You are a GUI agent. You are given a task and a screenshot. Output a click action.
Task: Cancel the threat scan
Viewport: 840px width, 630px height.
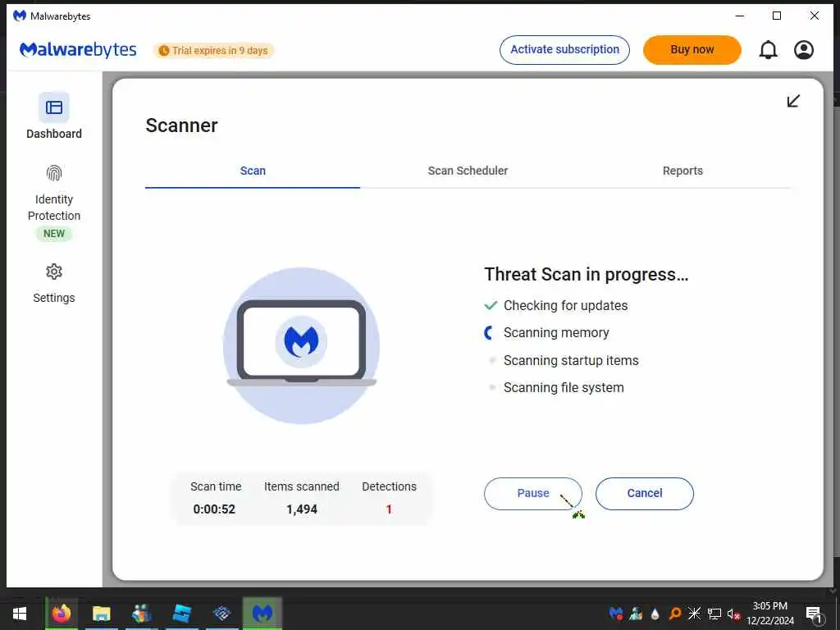(645, 493)
